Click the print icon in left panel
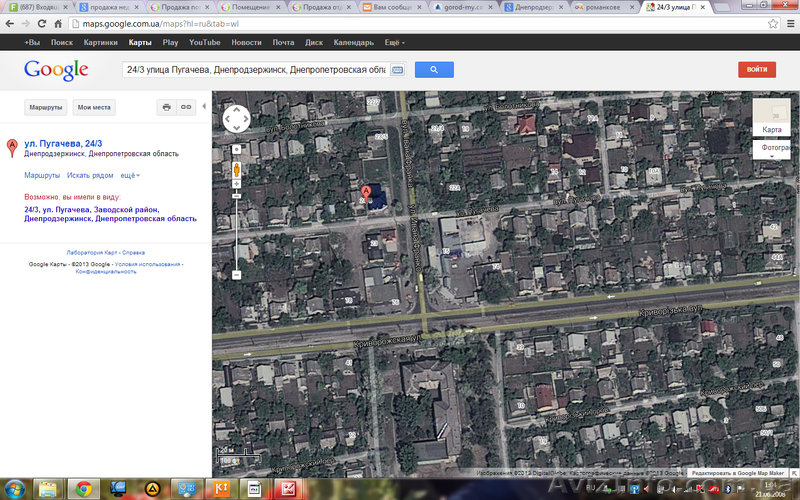 [x=166, y=107]
